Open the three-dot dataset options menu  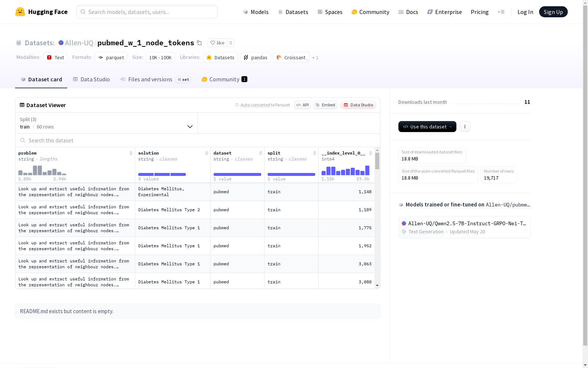465,127
